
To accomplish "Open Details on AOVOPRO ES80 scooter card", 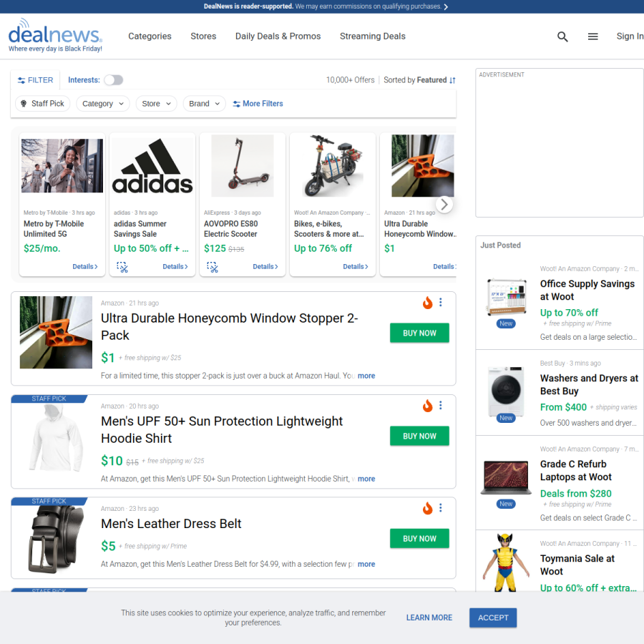I will tap(265, 267).
